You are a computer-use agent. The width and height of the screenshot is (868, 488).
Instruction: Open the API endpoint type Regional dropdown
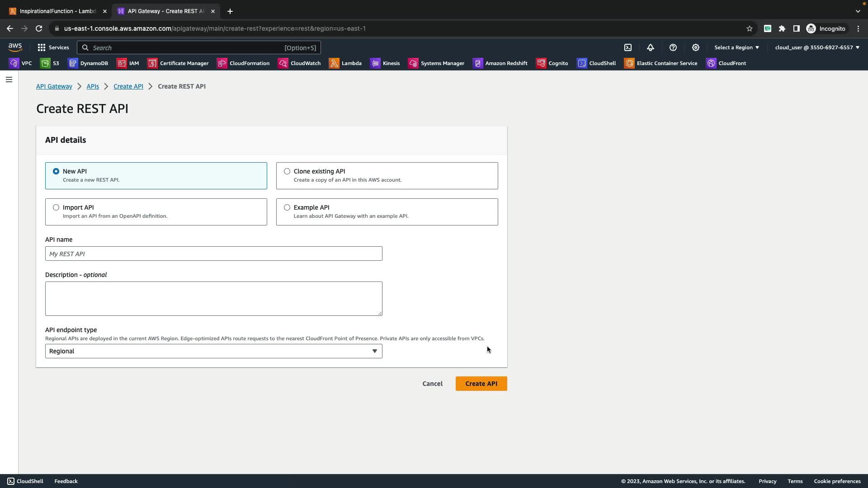click(213, 351)
